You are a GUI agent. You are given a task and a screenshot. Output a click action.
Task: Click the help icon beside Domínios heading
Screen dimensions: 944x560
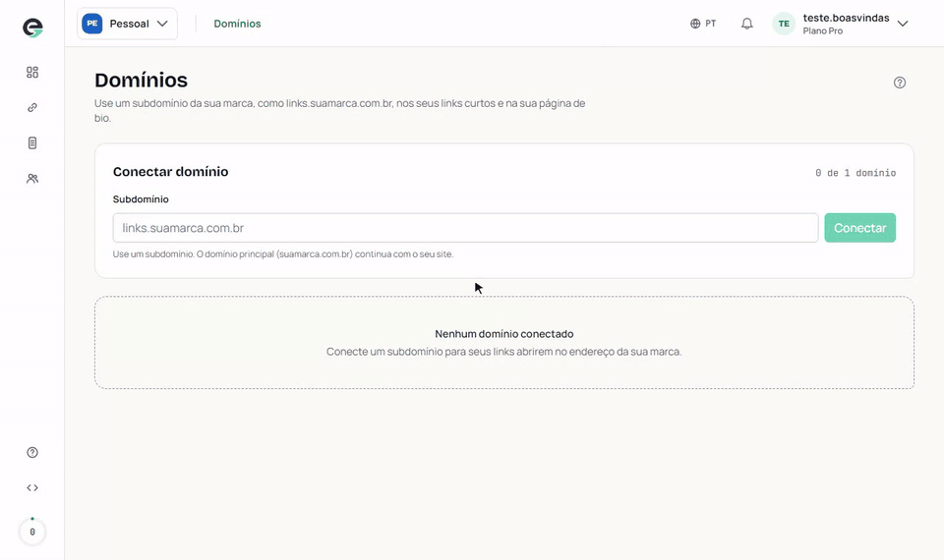900,83
